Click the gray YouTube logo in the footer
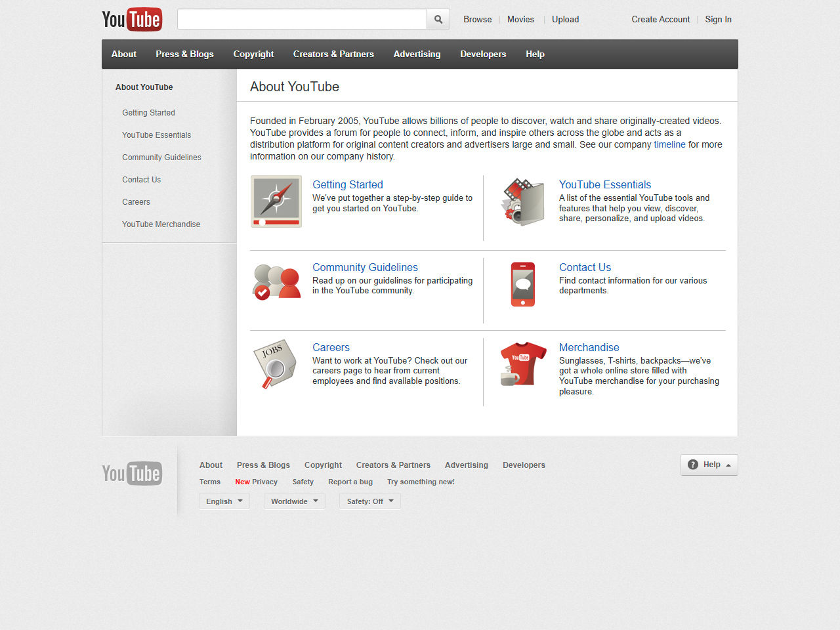840x630 pixels. pyautogui.click(x=132, y=473)
